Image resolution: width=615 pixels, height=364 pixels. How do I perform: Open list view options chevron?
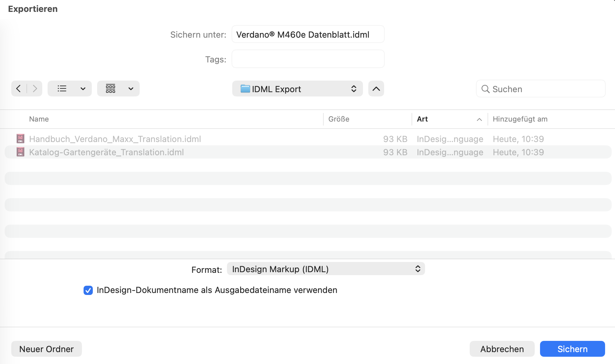[83, 89]
